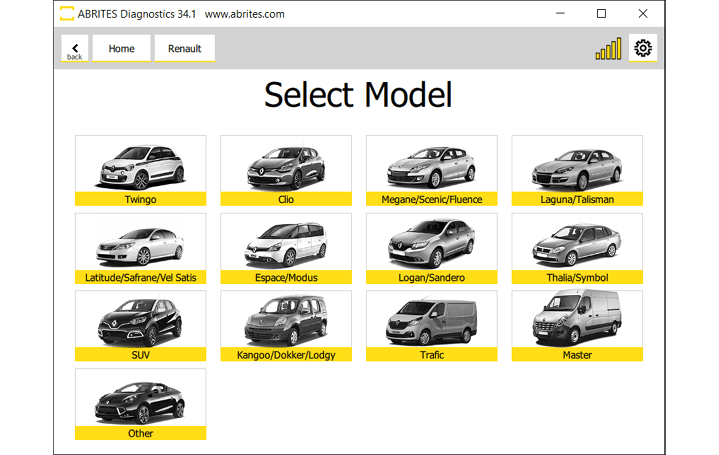The image size is (719, 455).
Task: Maximize the ABRITES Diagnostics window
Action: tap(601, 14)
